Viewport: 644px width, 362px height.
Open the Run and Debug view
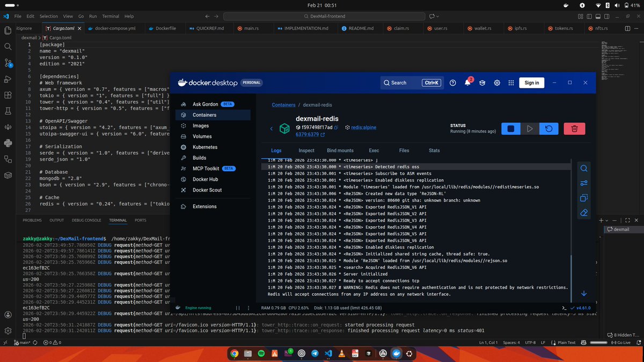point(8,79)
